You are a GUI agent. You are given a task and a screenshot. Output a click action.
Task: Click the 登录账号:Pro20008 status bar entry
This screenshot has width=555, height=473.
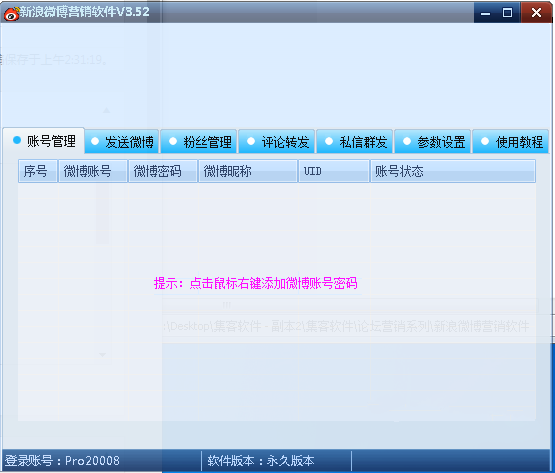tap(62, 461)
